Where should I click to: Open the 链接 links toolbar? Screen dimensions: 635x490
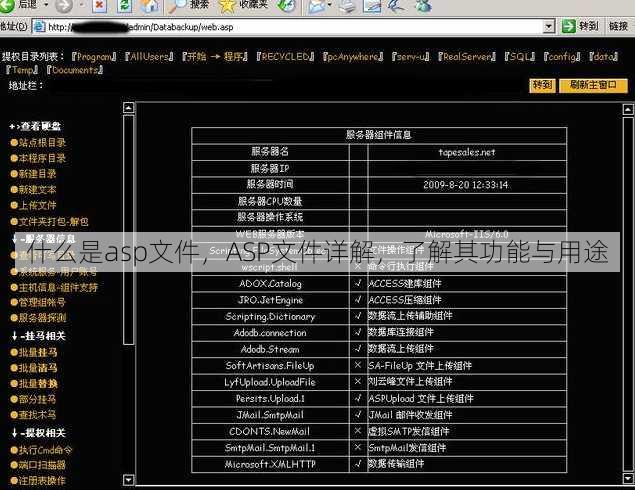[x=618, y=26]
